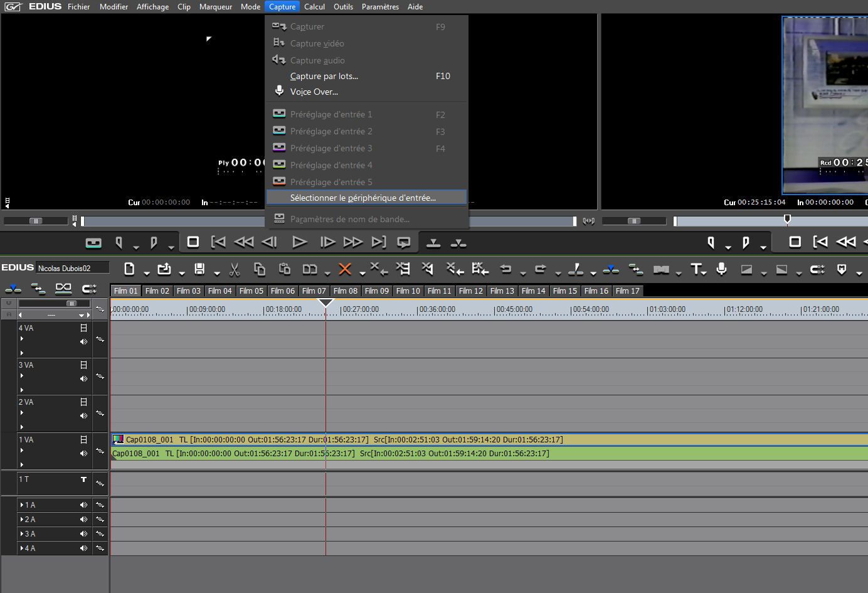The height and width of the screenshot is (593, 868).
Task: Click the Add Cut Point icon
Action: (576, 269)
